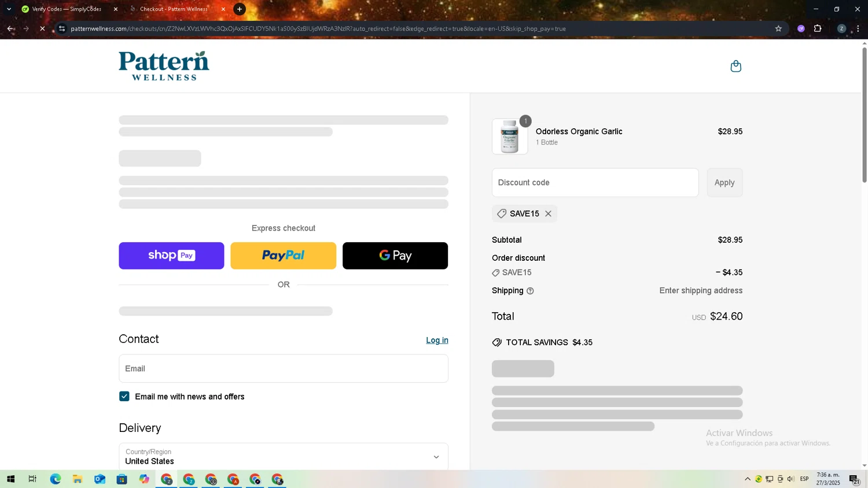Open the purple extension icon in toolbar
This screenshot has height=488, width=868.
point(801,28)
